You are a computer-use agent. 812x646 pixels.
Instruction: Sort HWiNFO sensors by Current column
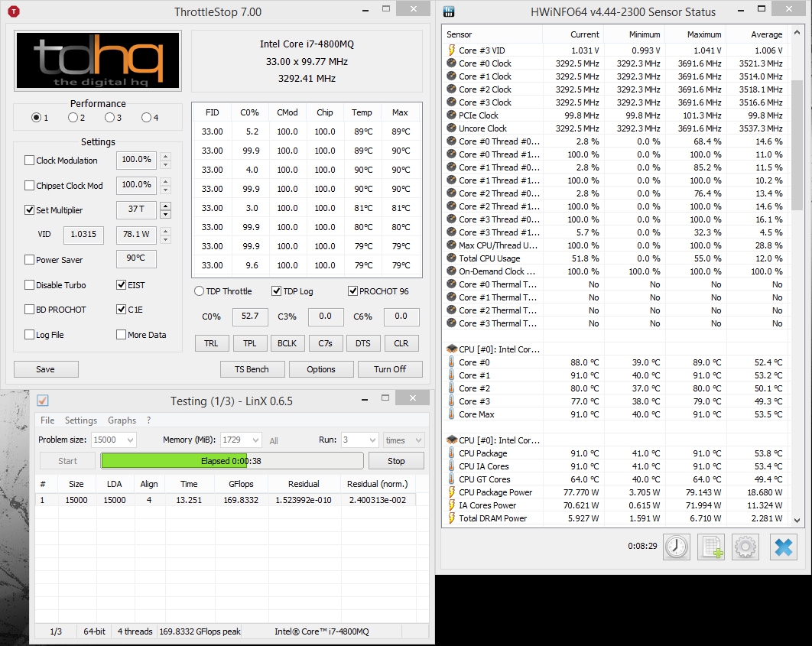point(573,34)
